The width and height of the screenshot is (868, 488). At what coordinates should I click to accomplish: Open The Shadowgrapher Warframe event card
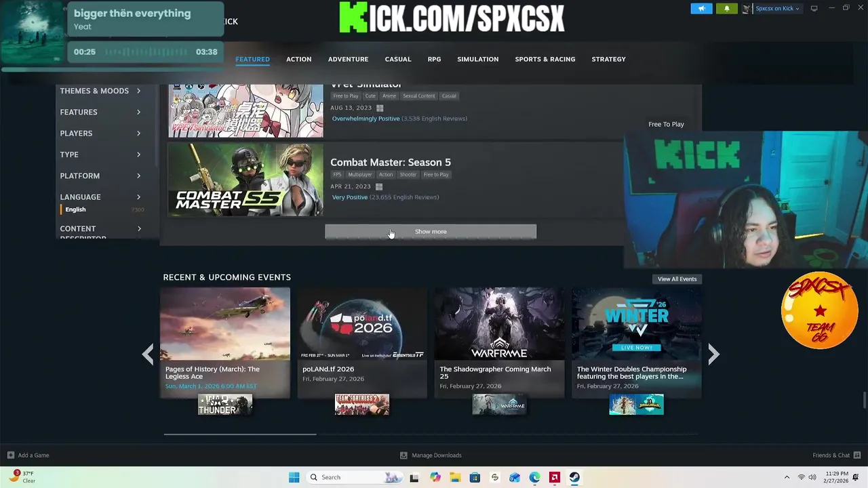[499, 344]
